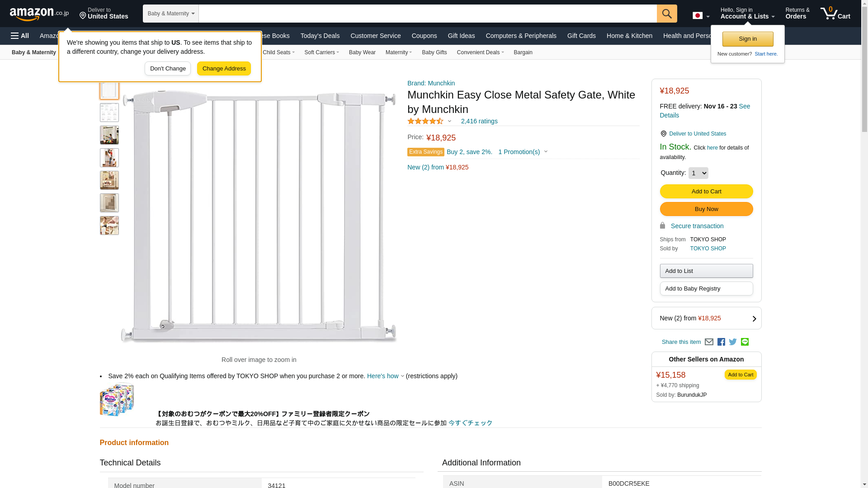Click the Amazon.co.jp logo
This screenshot has width=868, height=488.
[x=39, y=14]
